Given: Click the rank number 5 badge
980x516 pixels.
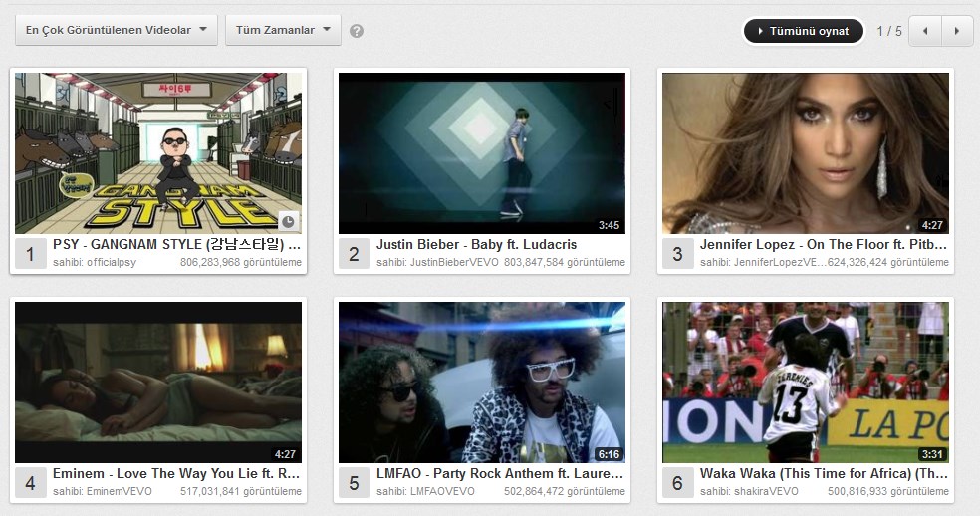Looking at the screenshot, I should (354, 483).
